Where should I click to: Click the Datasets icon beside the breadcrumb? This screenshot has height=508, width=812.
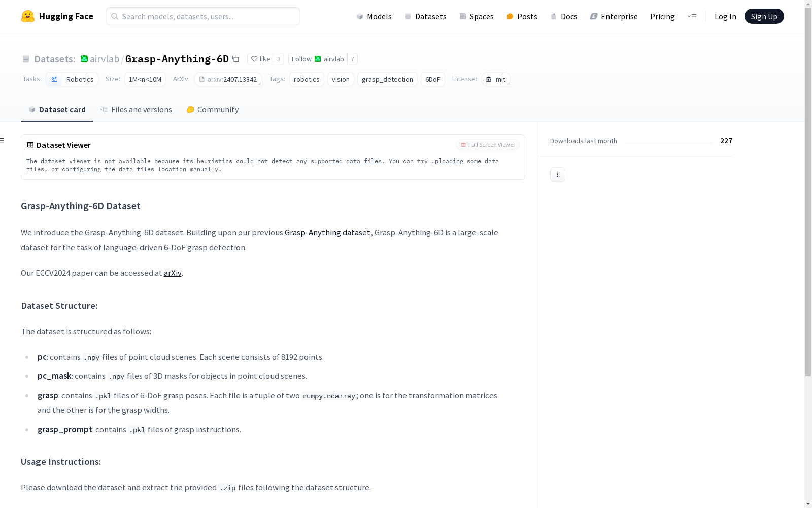click(x=26, y=59)
